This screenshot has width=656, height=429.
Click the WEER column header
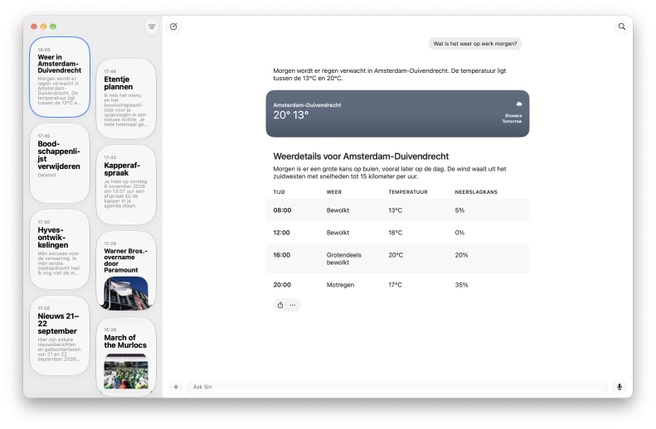pyautogui.click(x=334, y=192)
